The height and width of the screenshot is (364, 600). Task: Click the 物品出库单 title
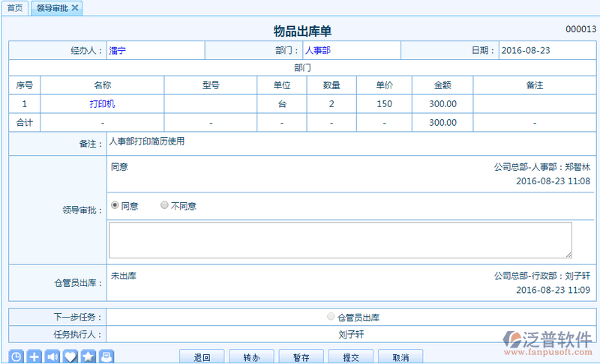coord(302,31)
